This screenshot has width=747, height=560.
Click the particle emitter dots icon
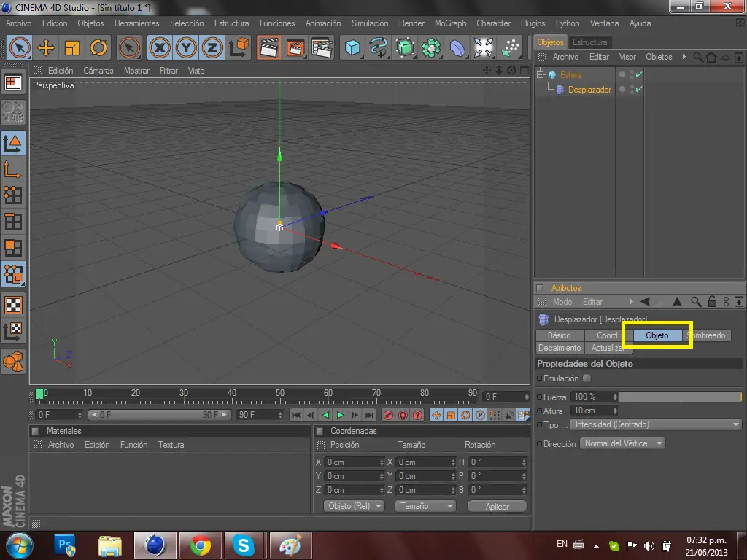point(510,47)
